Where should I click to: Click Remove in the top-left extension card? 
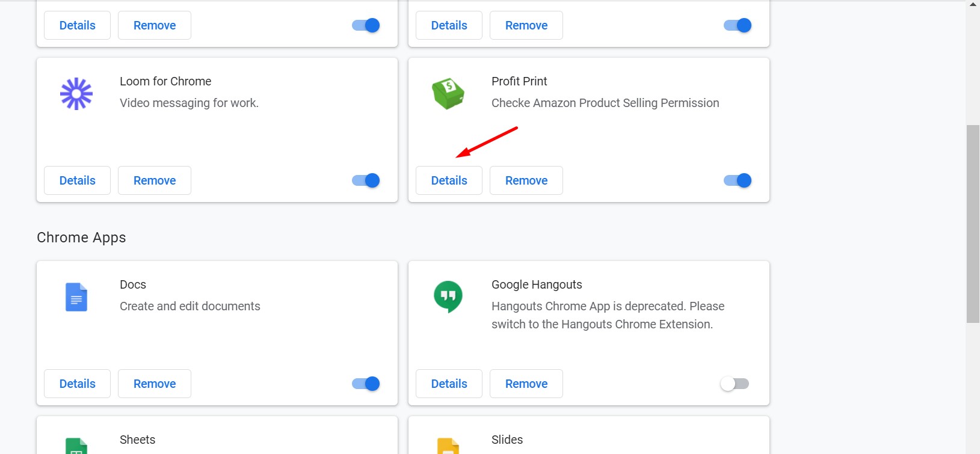[155, 25]
